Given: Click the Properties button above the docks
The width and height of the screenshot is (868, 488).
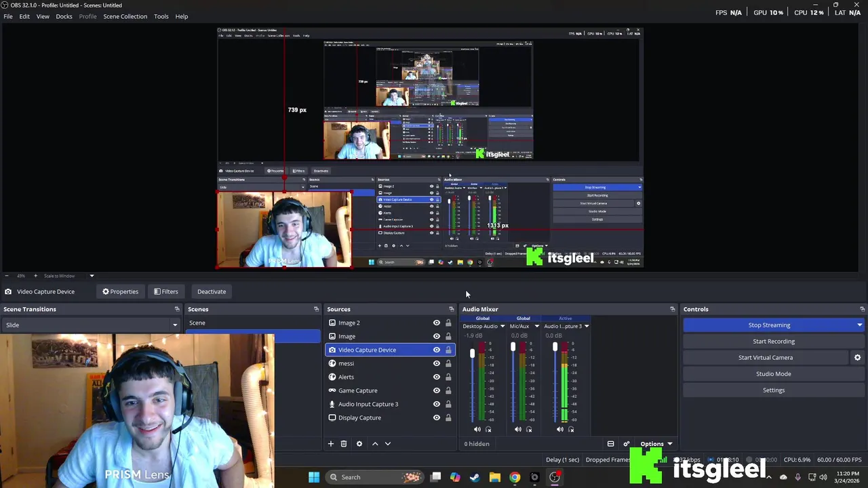Looking at the screenshot, I should [121, 291].
